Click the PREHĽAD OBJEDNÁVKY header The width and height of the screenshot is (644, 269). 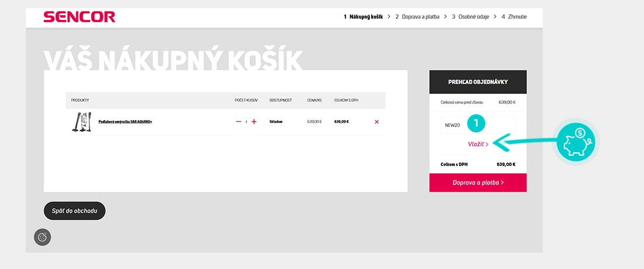[478, 82]
